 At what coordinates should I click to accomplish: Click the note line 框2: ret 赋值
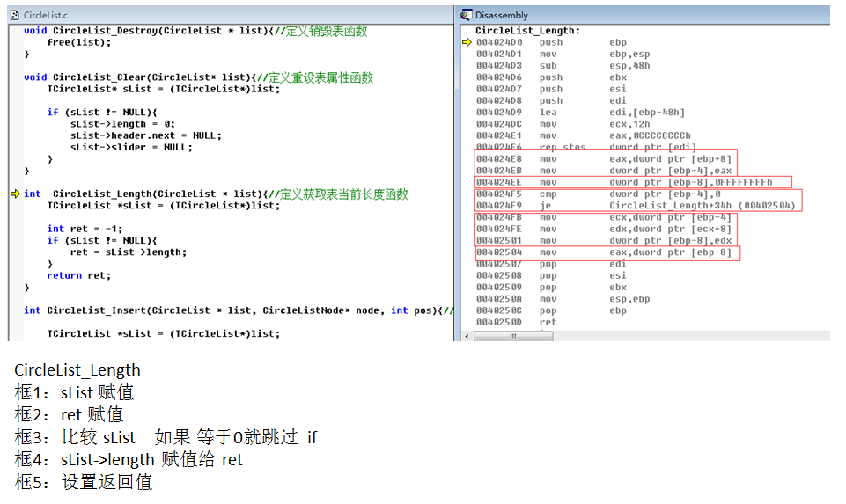pyautogui.click(x=69, y=414)
